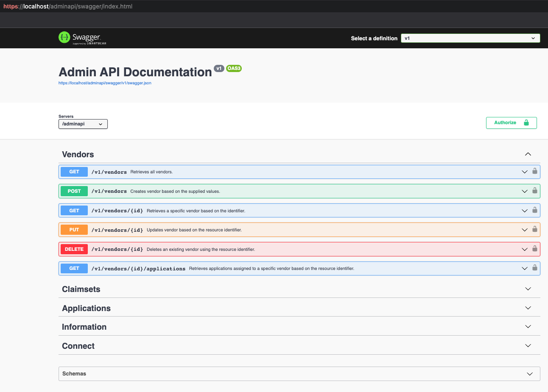
Task: Click the POST method badge
Action: tap(74, 191)
